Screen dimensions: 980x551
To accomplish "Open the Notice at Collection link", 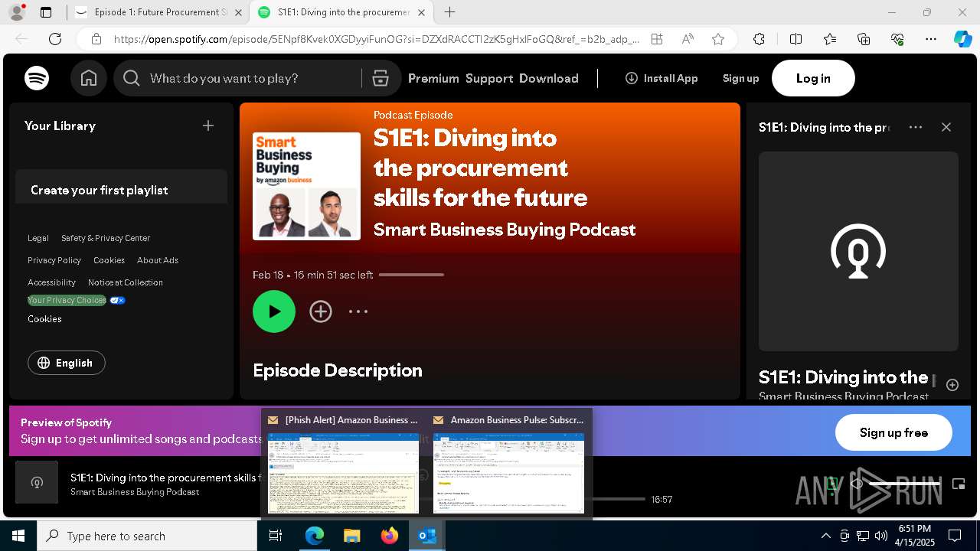I will (126, 282).
